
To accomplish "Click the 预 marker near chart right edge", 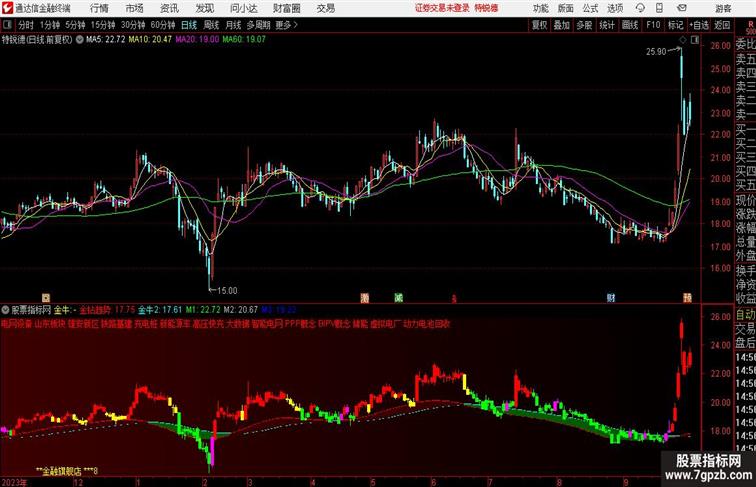I will [687, 298].
